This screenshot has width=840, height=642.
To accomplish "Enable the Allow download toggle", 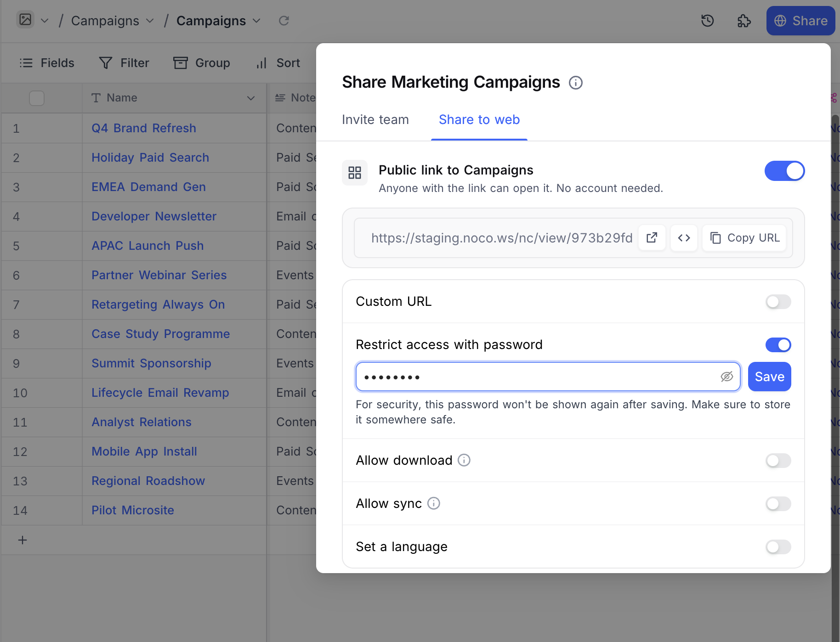I will point(778,461).
